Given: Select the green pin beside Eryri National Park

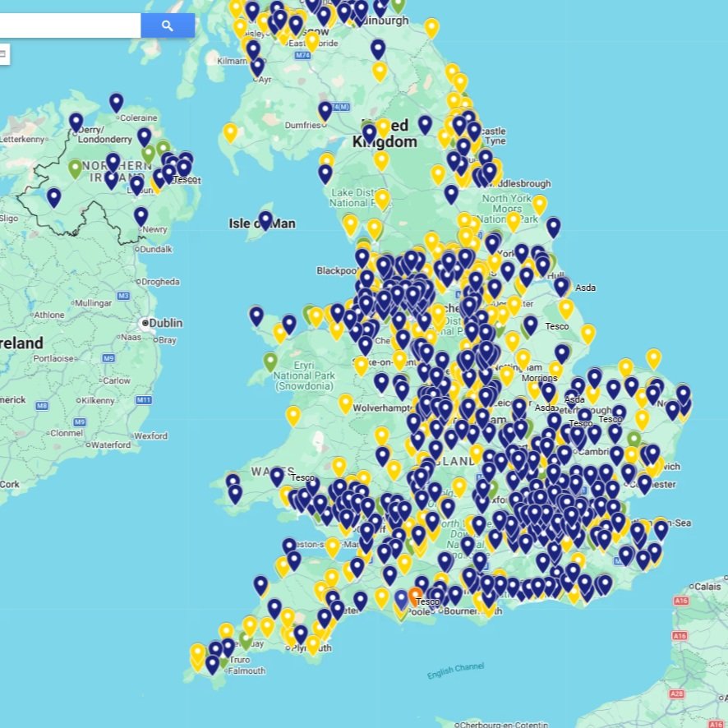Looking at the screenshot, I should pos(270,362).
